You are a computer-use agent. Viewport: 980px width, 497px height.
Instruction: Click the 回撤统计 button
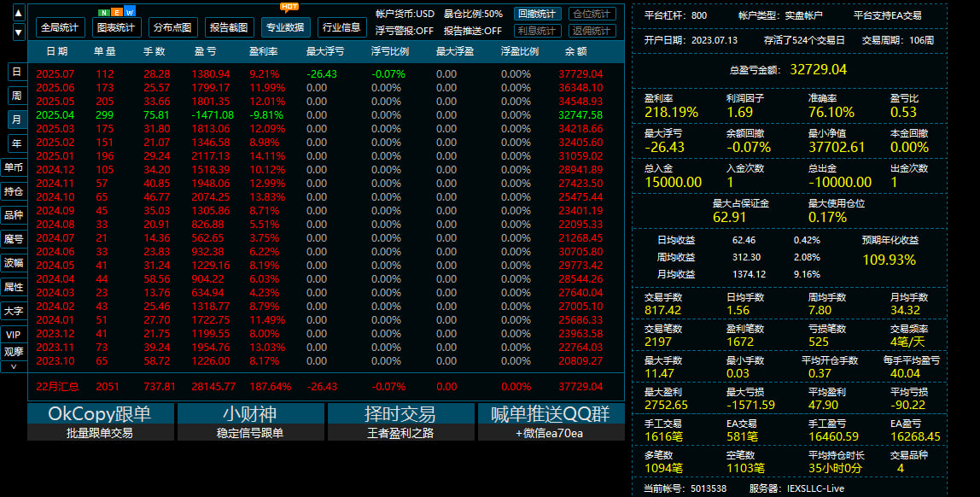[538, 14]
